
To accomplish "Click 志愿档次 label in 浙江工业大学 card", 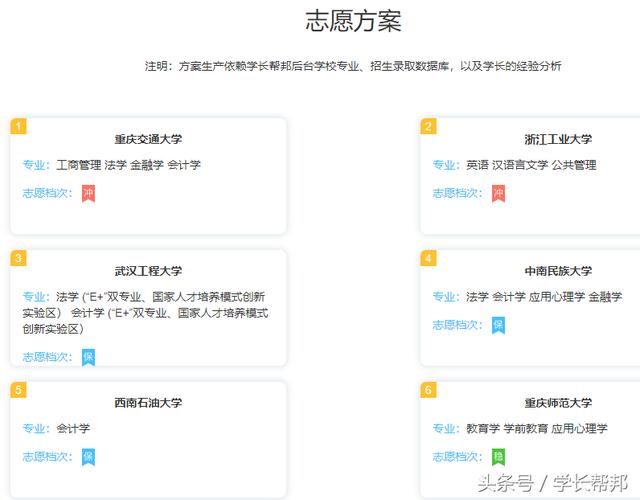I will [x=458, y=193].
